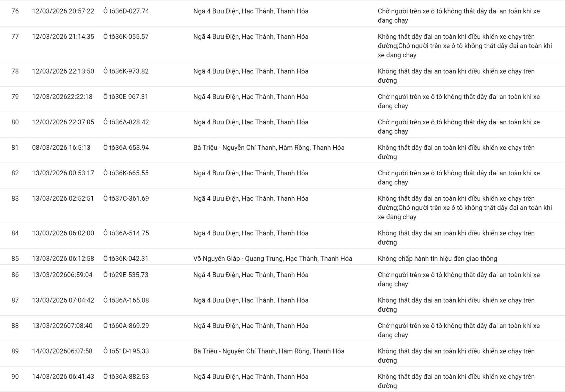Click license plate 36K-665.55
The width and height of the screenshot is (565, 392).
pos(126,173)
